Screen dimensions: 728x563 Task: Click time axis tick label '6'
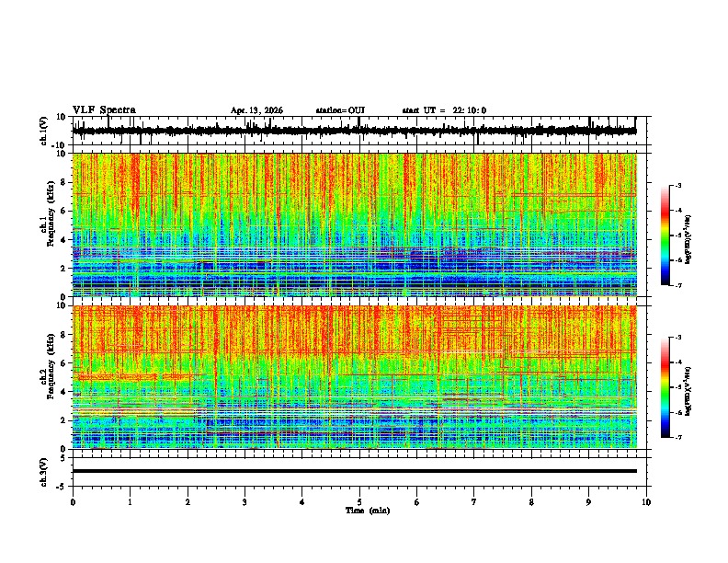(x=417, y=502)
